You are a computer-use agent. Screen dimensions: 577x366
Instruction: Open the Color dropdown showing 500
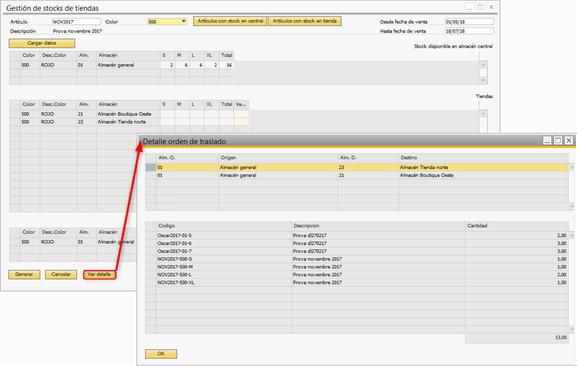(167, 22)
